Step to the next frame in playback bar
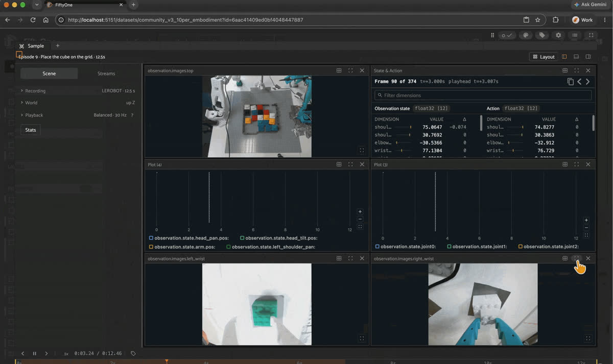613x364 pixels. tap(46, 353)
